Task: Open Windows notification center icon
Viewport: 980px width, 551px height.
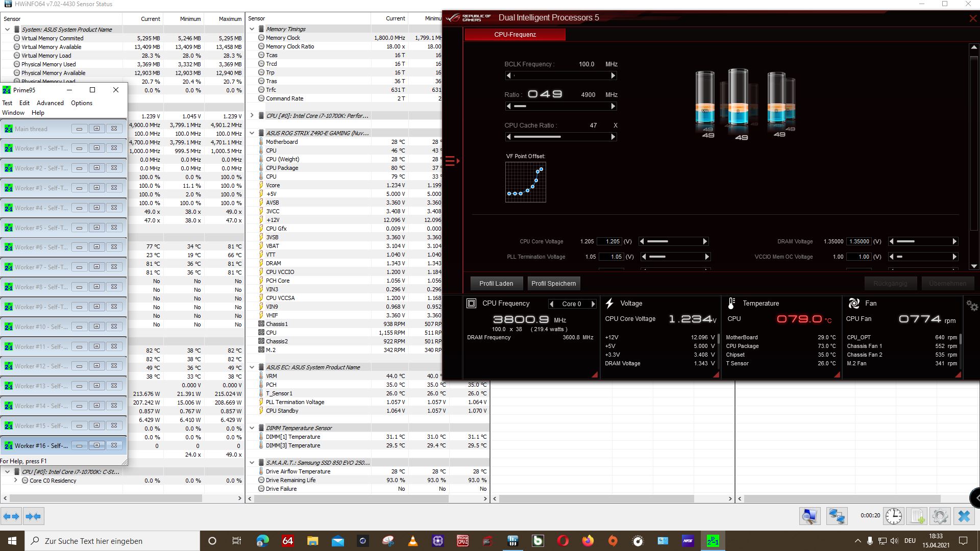Action: click(x=963, y=541)
